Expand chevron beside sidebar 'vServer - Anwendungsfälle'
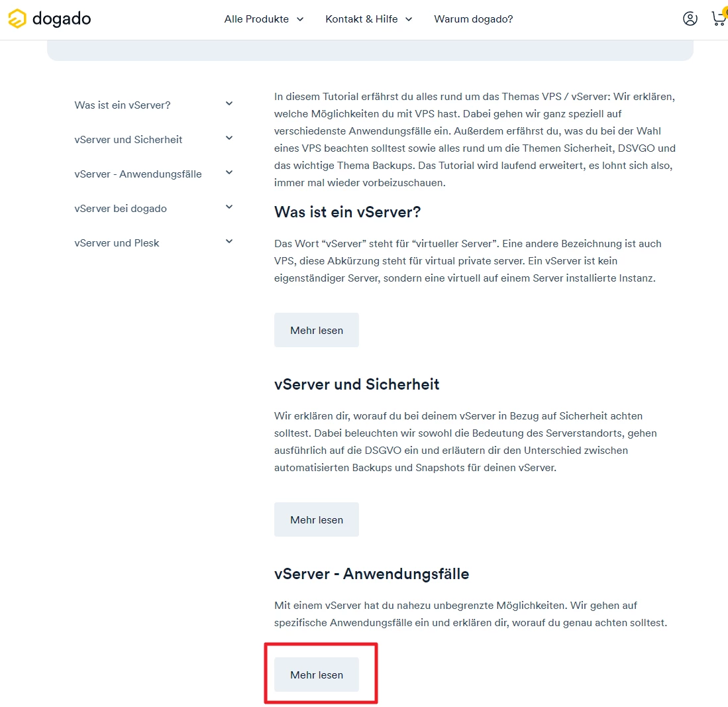This screenshot has width=728, height=707. point(229,172)
